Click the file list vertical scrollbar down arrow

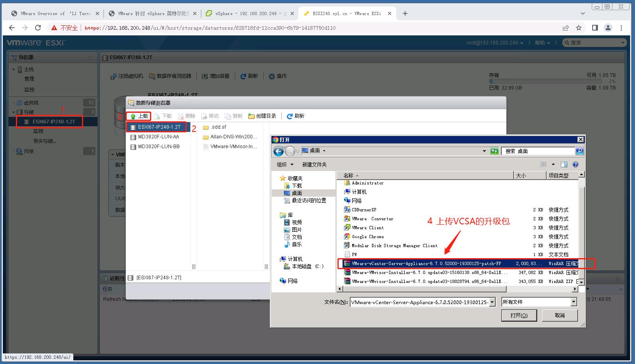[582, 282]
